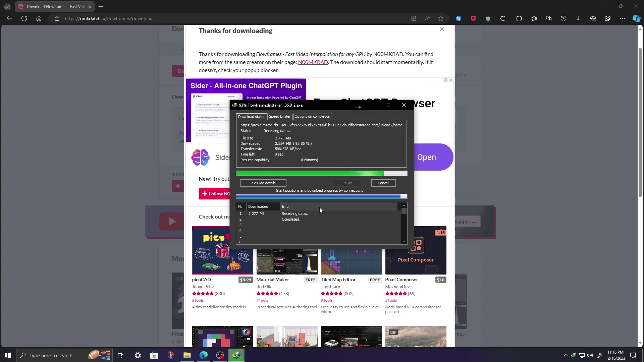Click the connections progress bar
The height and width of the screenshot is (362, 644).
(x=321, y=196)
